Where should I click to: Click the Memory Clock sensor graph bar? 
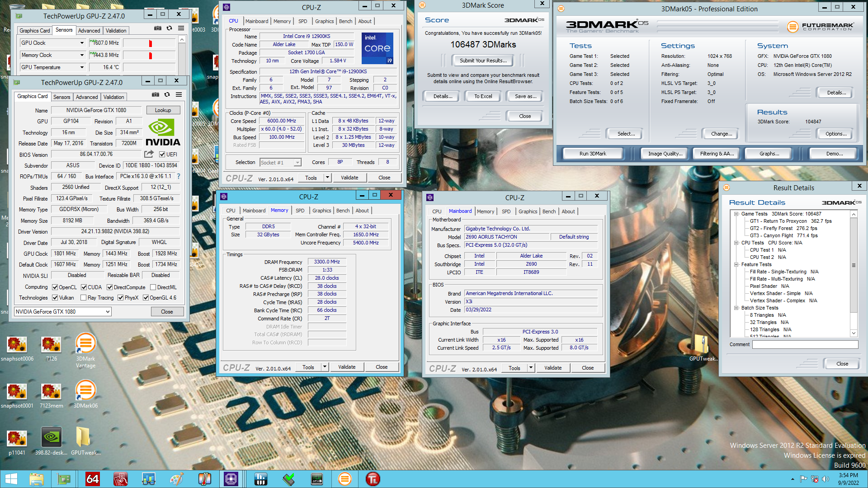[x=149, y=55]
